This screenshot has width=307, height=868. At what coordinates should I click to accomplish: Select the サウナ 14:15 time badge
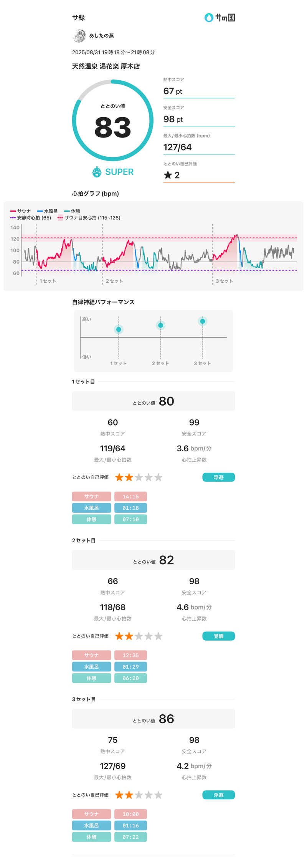130,497
